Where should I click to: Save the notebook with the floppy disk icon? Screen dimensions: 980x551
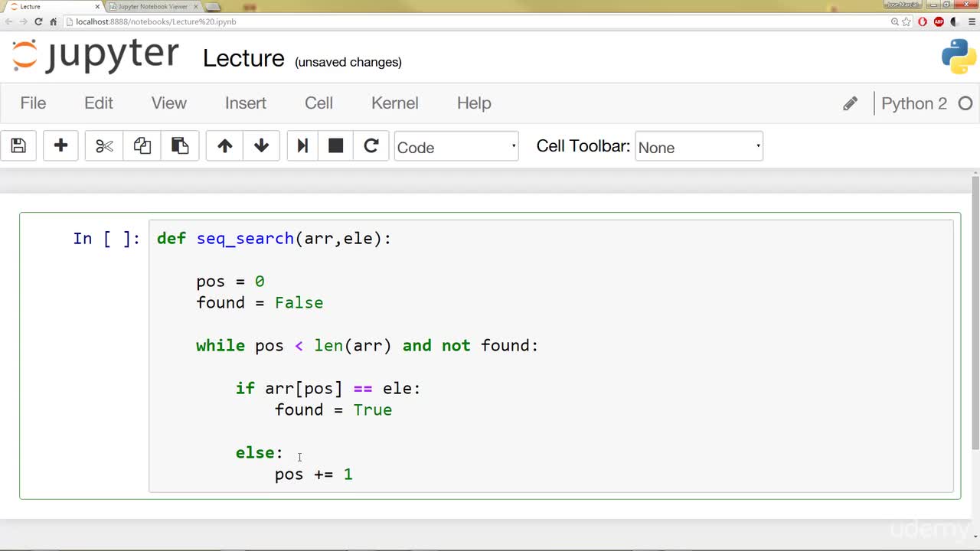(19, 145)
